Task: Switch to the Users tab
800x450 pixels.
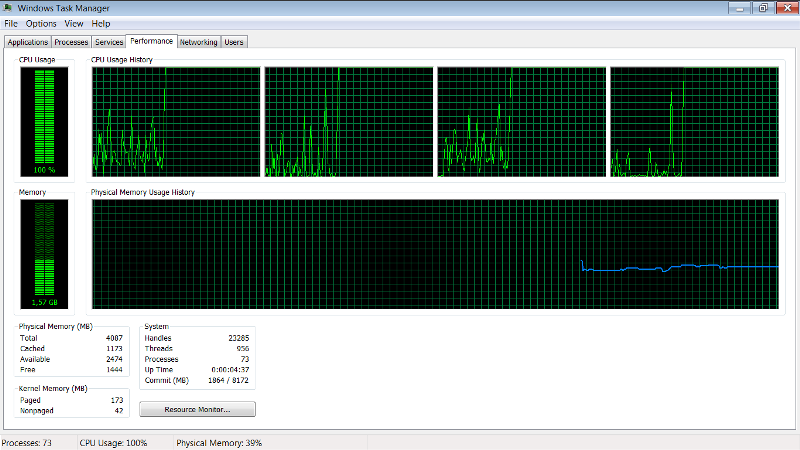Action: pyautogui.click(x=234, y=42)
